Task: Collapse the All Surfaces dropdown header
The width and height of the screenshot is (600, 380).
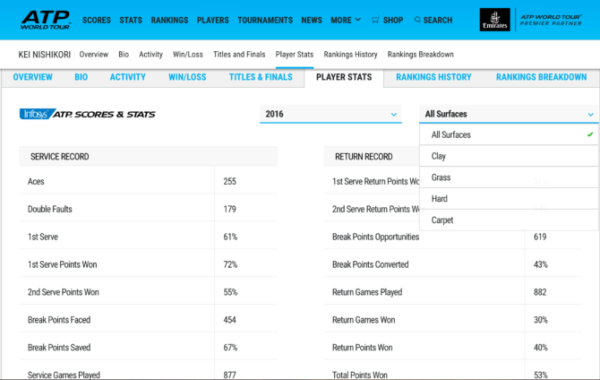Action: pyautogui.click(x=509, y=114)
